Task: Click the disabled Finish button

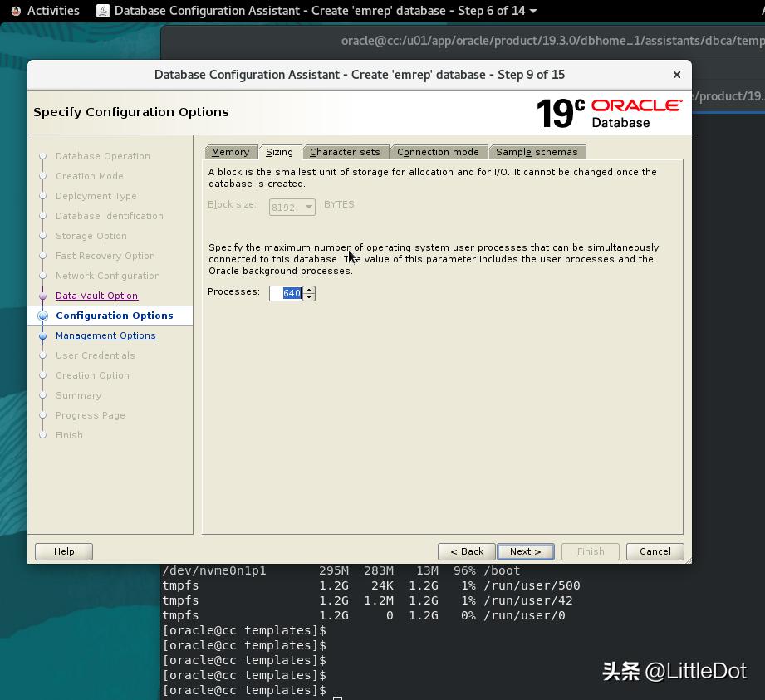Action: click(x=591, y=551)
